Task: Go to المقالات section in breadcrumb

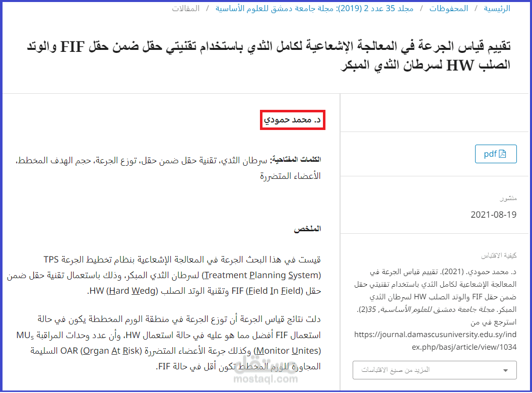Action: (186, 8)
